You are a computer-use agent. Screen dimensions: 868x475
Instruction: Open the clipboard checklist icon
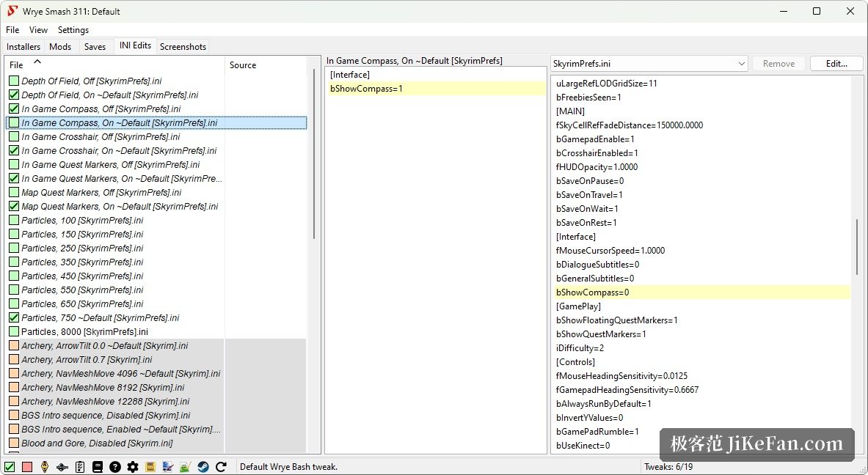coord(80,467)
